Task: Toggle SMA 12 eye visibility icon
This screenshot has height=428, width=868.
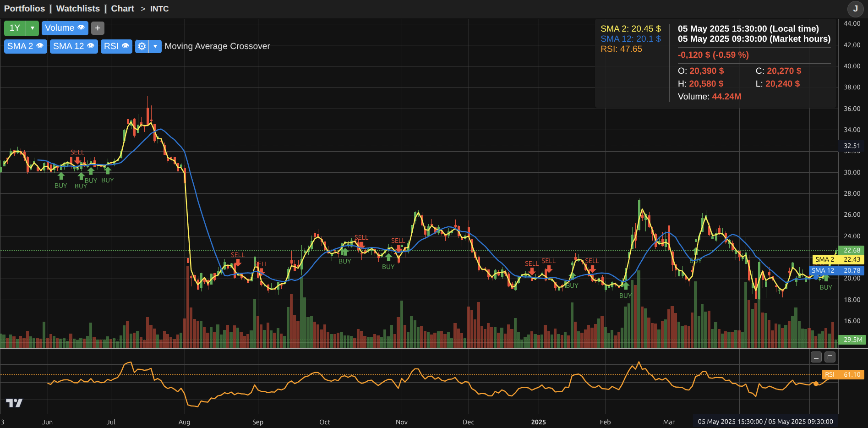Action: click(91, 46)
